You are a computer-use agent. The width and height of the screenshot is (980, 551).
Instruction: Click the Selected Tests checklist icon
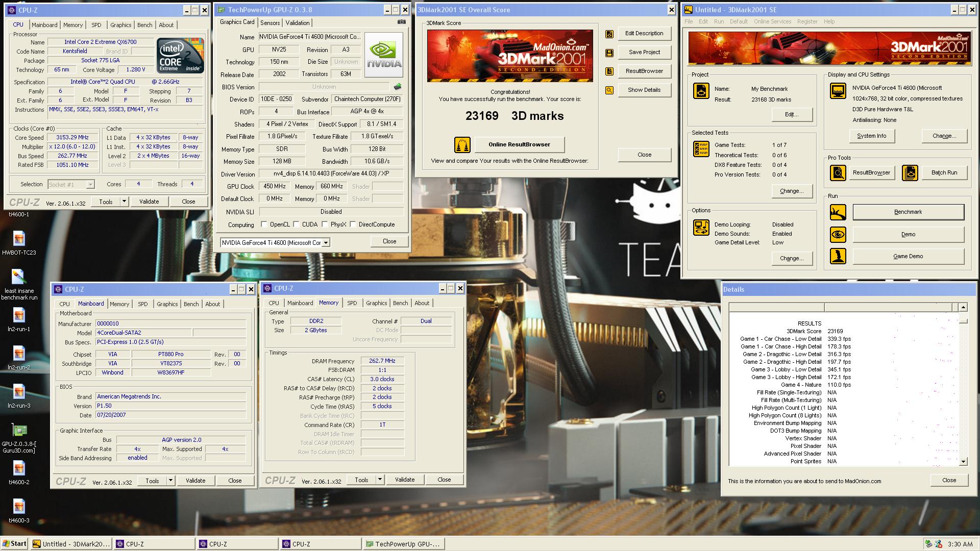click(701, 149)
